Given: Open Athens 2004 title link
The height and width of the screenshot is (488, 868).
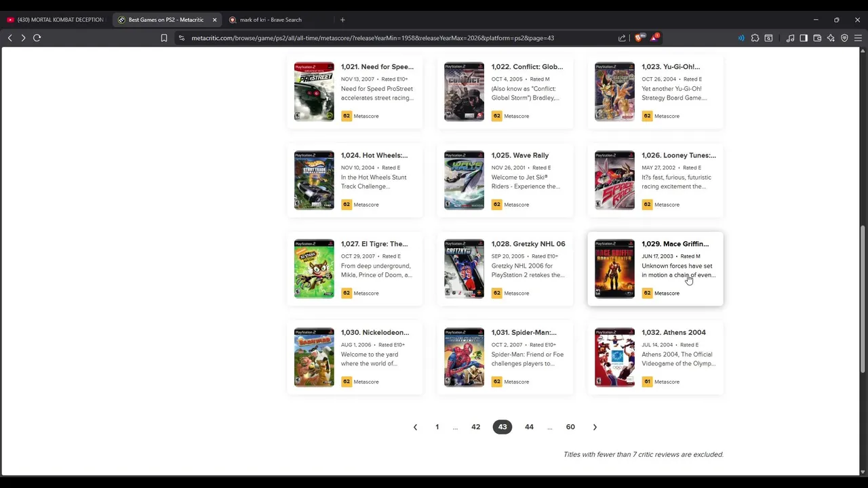Looking at the screenshot, I should coord(674,333).
